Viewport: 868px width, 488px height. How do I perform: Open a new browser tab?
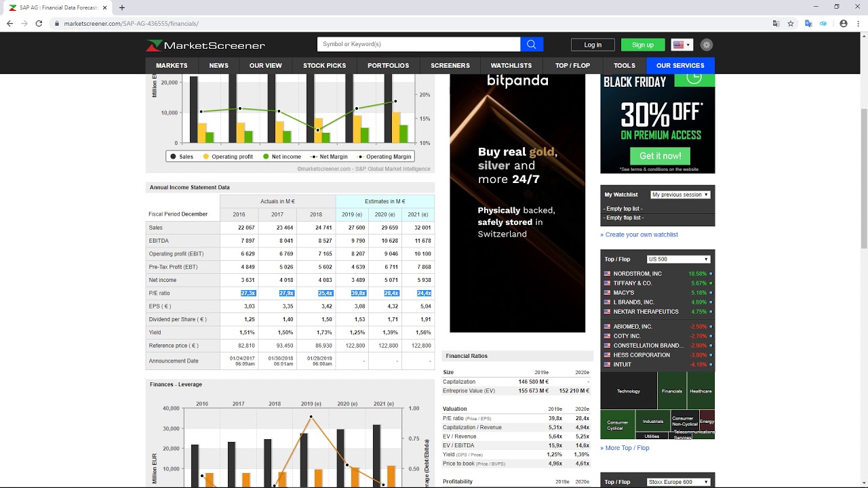[x=122, y=7]
